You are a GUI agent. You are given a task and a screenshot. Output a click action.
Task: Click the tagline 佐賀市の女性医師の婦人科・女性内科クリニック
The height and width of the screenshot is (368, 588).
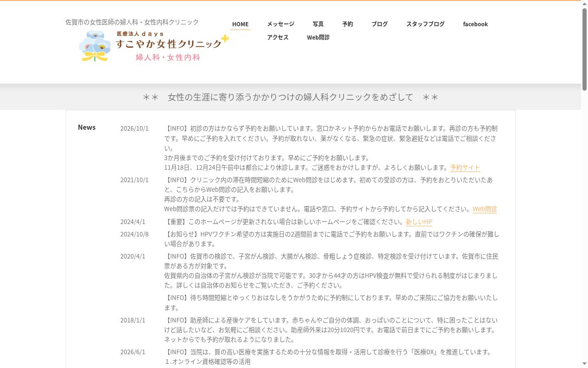point(132,22)
